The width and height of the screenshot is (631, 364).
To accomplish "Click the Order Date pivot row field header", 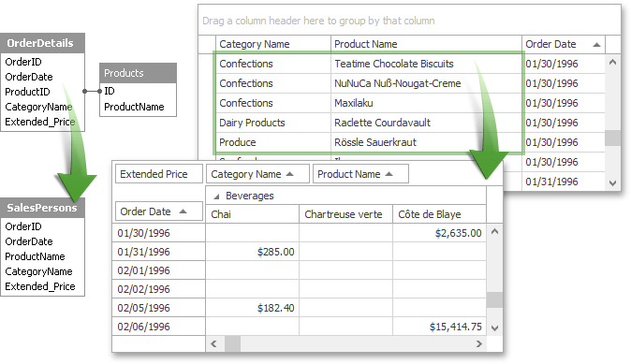I will [158, 211].
